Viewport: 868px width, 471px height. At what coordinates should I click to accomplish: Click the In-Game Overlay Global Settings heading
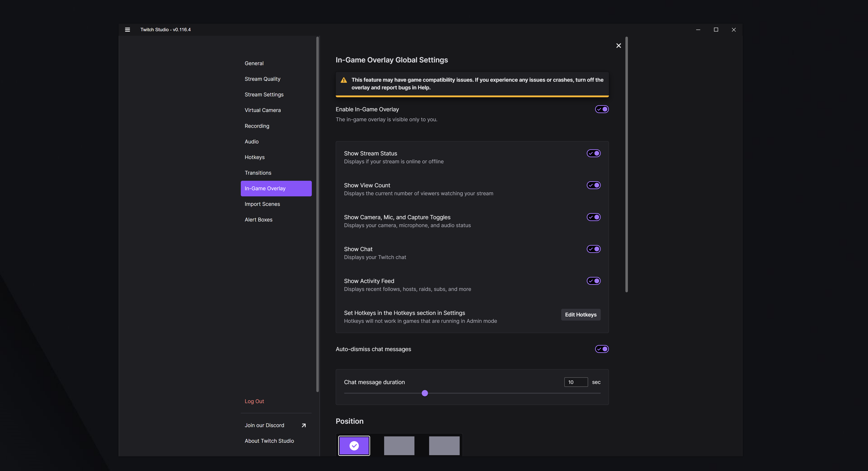tap(392, 60)
